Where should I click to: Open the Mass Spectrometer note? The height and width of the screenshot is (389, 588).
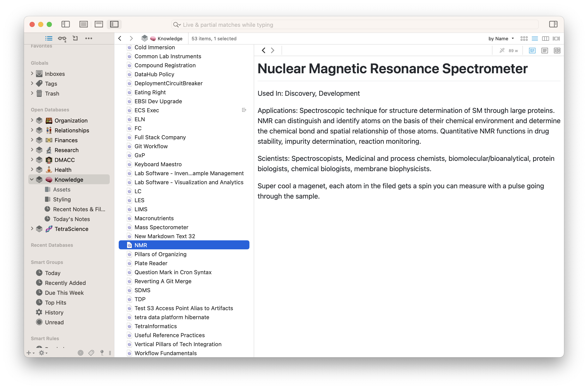pyautogui.click(x=161, y=227)
